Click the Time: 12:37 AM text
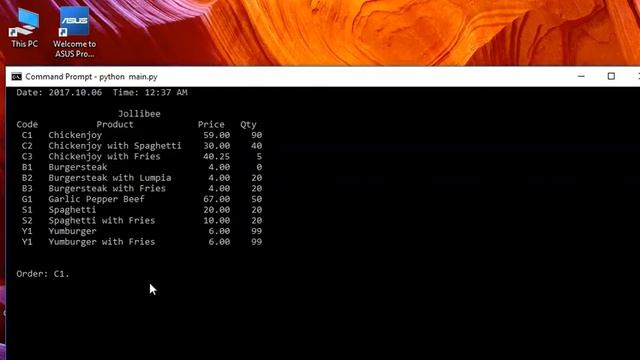This screenshot has width=640, height=360. pos(150,93)
